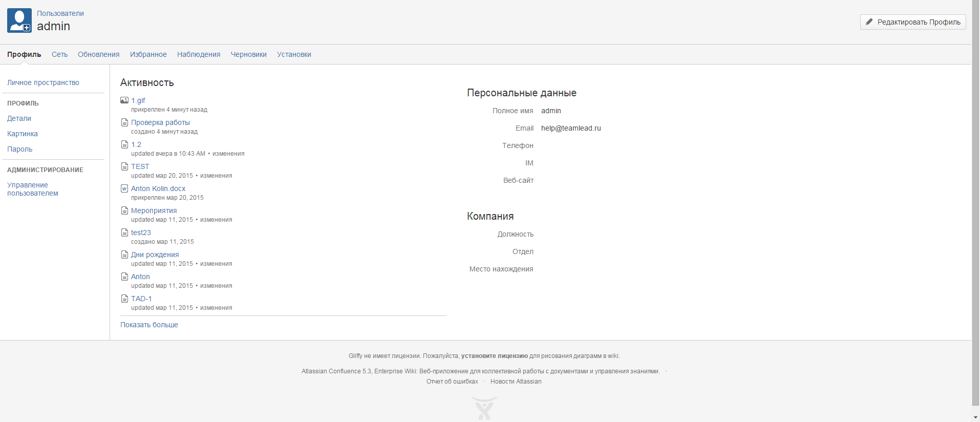Open Управление пользователем admin link
The height and width of the screenshot is (422, 980).
[32, 189]
